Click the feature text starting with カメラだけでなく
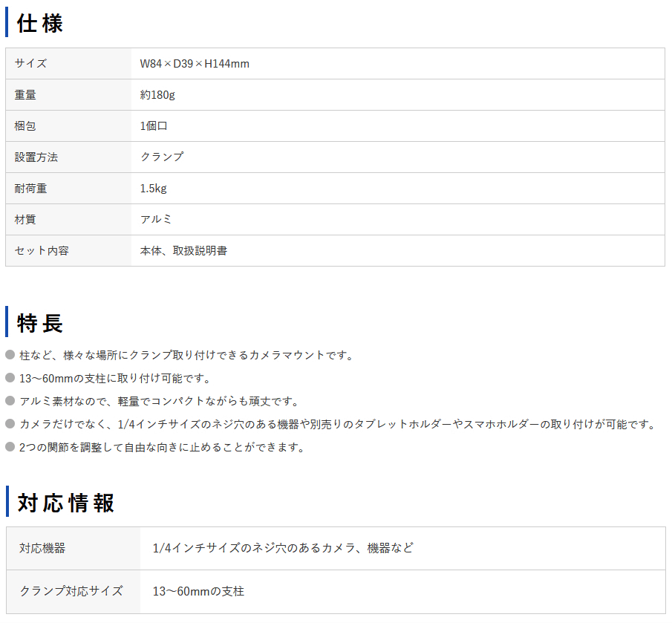 (x=338, y=424)
